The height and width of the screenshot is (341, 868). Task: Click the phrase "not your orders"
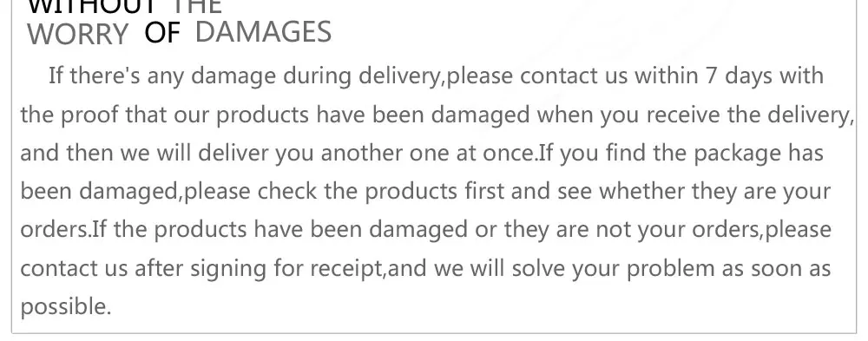click(x=678, y=230)
